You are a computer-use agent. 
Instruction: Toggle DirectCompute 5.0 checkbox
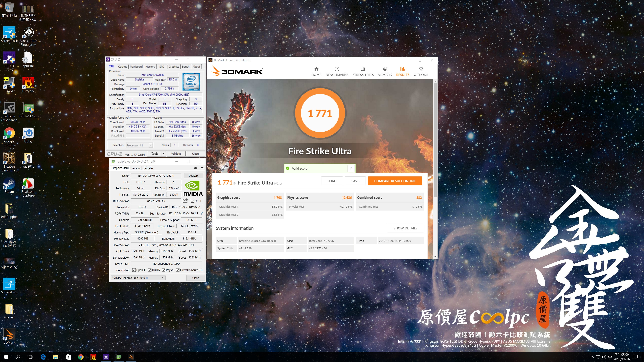click(178, 270)
